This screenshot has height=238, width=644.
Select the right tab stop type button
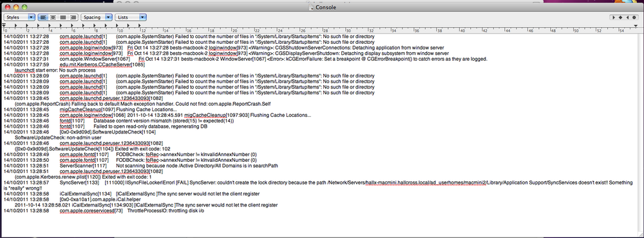(x=627, y=17)
